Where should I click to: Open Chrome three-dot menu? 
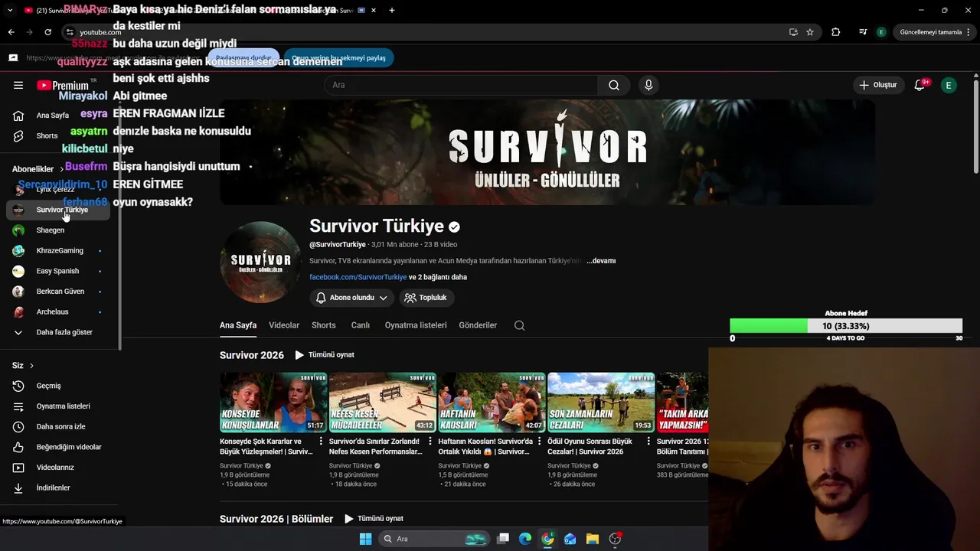(x=970, y=32)
